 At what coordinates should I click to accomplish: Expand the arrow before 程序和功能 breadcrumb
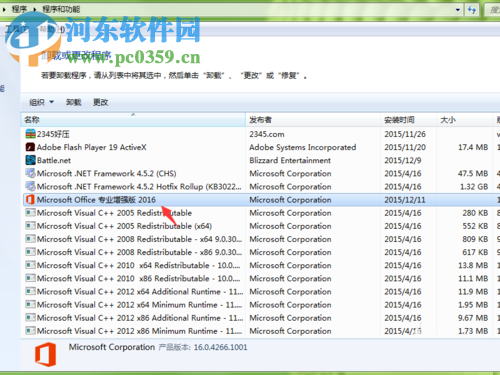[x=35, y=9]
